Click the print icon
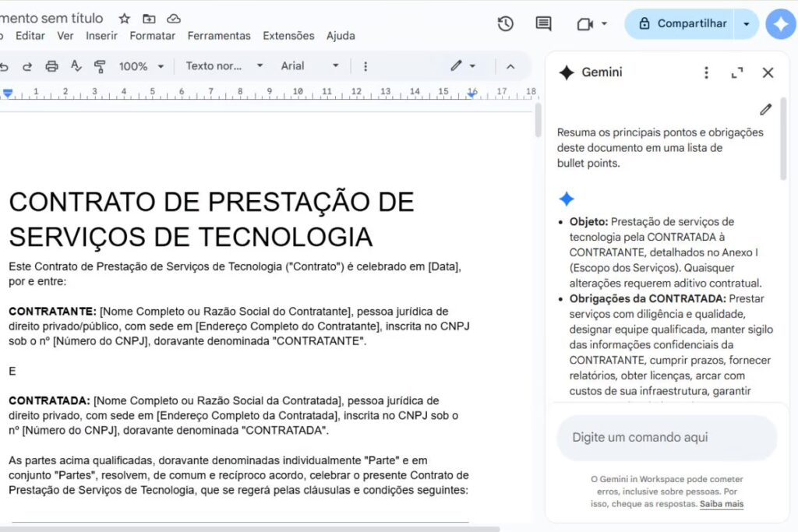Image resolution: width=798 pixels, height=532 pixels. click(x=51, y=66)
